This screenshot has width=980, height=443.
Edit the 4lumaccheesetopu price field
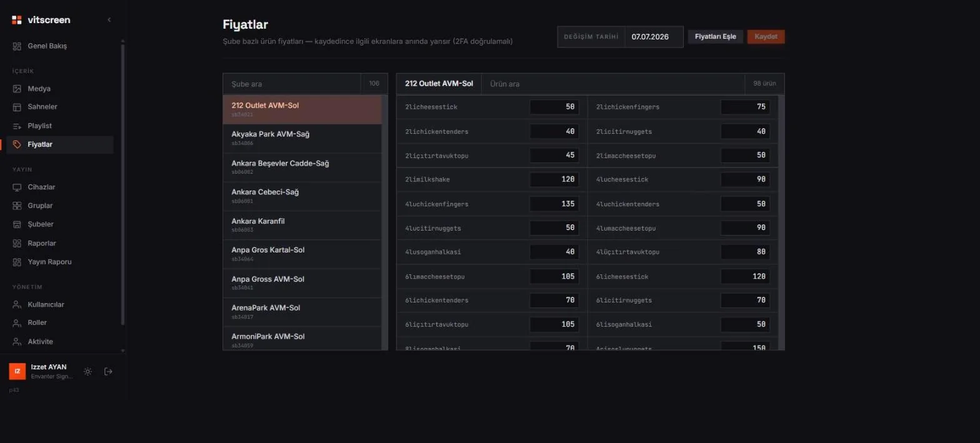tap(745, 228)
